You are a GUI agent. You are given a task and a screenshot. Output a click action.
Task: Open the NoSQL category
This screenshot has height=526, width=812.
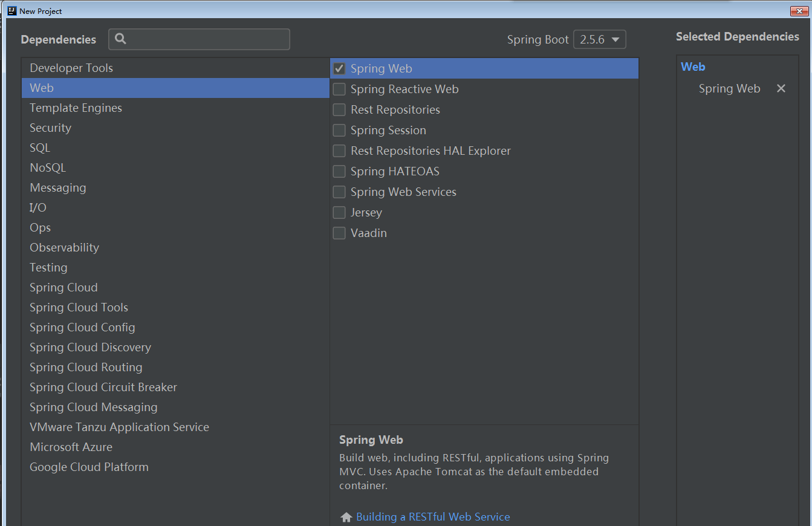(x=175, y=167)
